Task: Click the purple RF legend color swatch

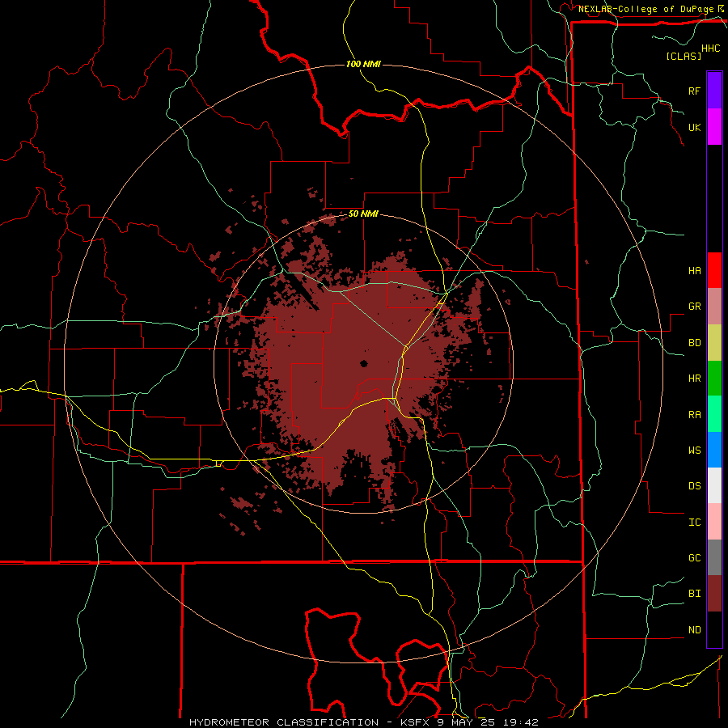Action: point(714,91)
